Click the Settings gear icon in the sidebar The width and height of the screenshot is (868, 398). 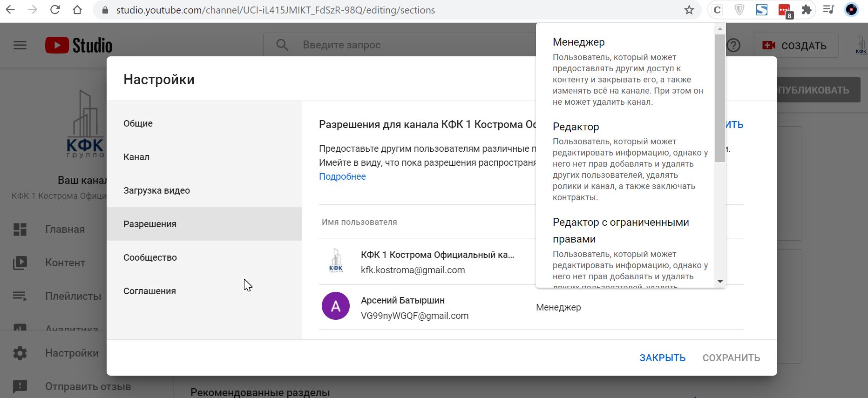(x=20, y=353)
